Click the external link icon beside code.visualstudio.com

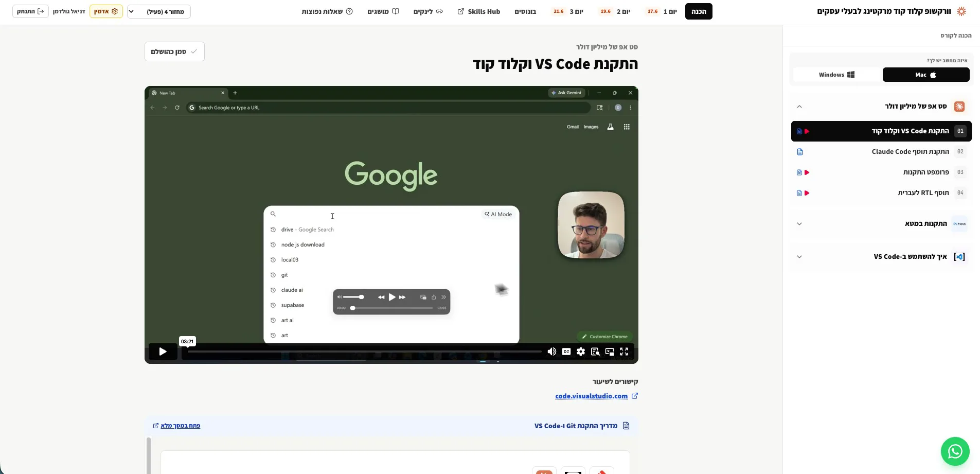click(x=635, y=396)
